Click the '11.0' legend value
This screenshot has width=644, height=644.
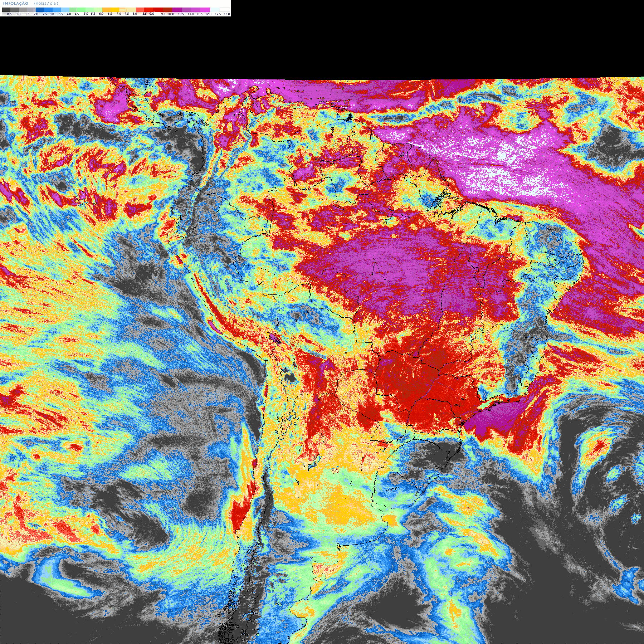[x=191, y=14]
